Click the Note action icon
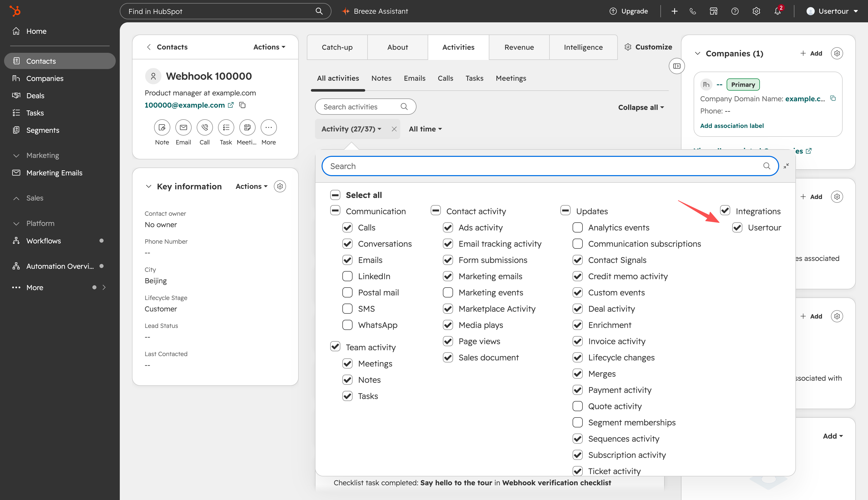Viewport: 868px width, 500px height. point(162,127)
